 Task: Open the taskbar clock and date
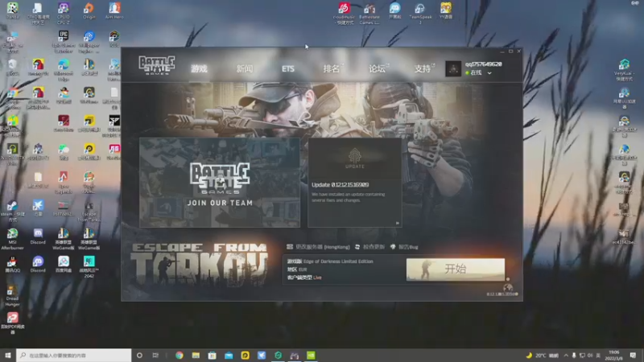(x=614, y=355)
